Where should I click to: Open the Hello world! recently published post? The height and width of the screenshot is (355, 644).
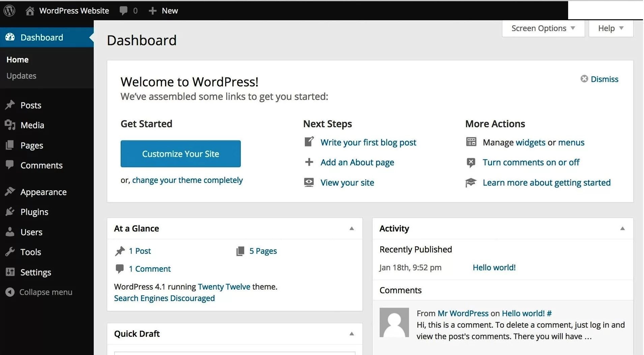494,267
